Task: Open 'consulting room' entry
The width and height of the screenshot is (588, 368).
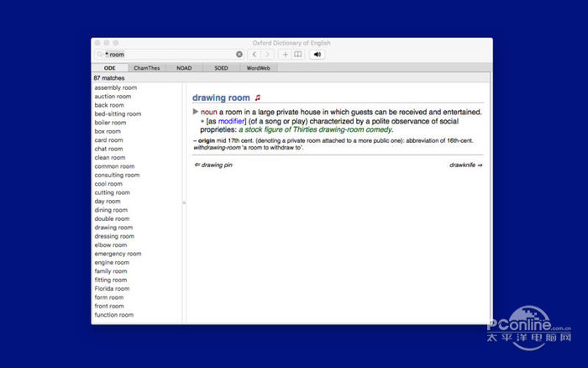Action: tap(117, 176)
